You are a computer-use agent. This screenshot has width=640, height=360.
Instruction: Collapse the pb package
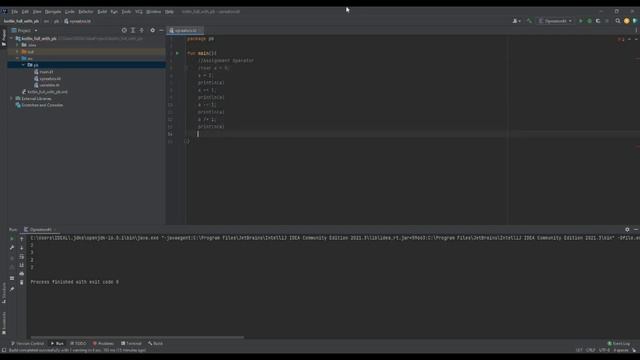coord(23,65)
